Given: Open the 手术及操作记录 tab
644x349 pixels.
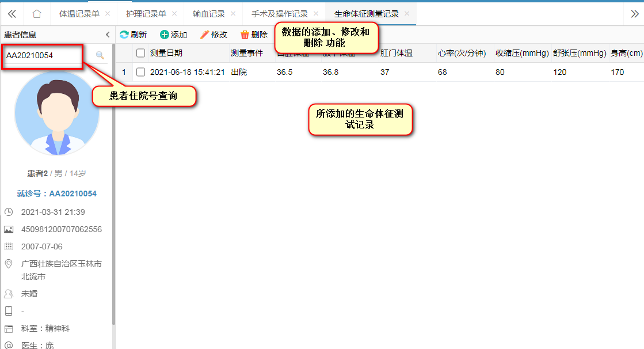Looking at the screenshot, I should [x=280, y=14].
